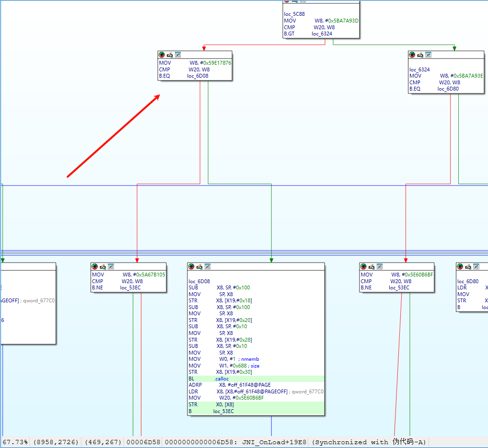Select the #0x5A67B105 constant
This screenshot has width=488, height=448.
pos(149,275)
